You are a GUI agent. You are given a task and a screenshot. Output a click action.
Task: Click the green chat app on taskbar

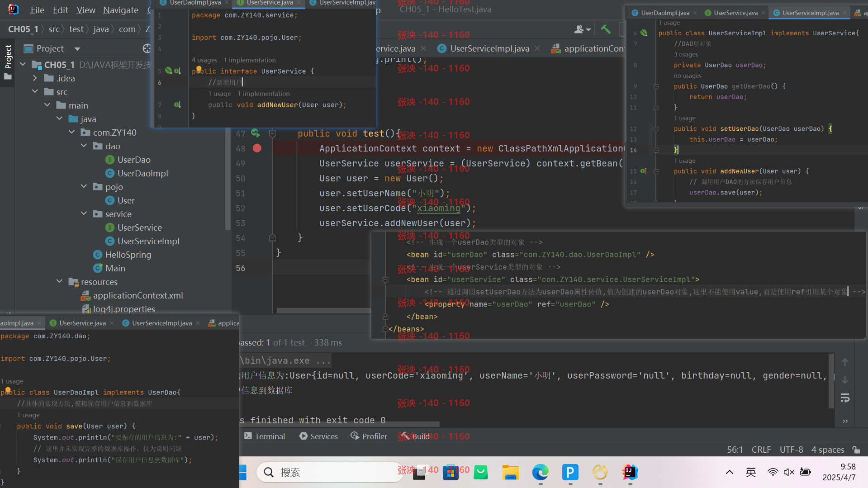pyautogui.click(x=481, y=473)
